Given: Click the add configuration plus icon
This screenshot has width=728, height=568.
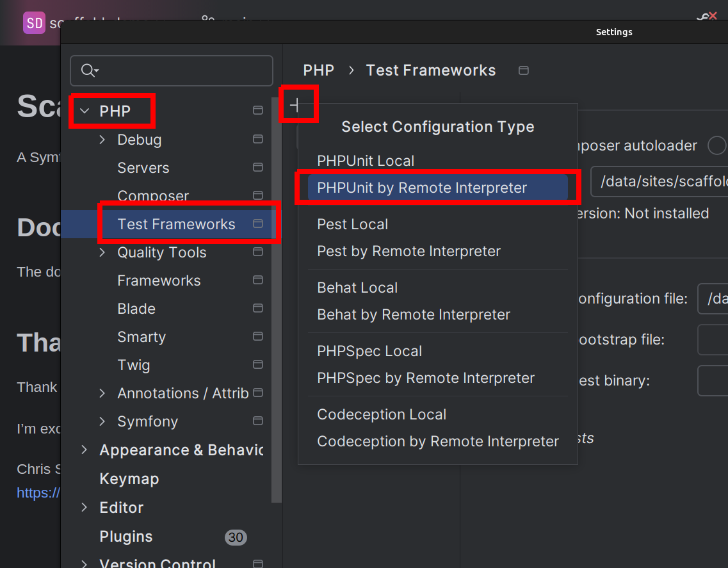Looking at the screenshot, I should 295,106.
